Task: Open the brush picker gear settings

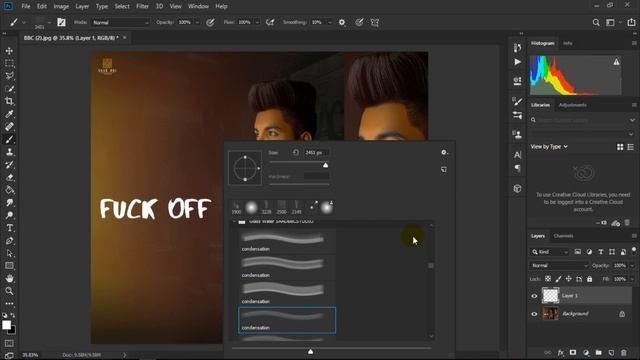Action: pyautogui.click(x=444, y=152)
